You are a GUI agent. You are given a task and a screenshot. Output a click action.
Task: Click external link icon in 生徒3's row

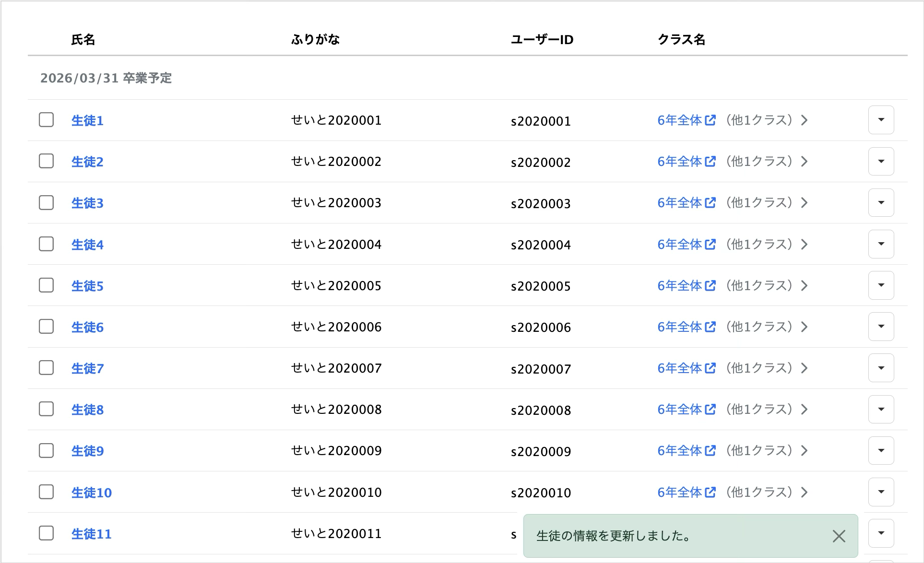coord(710,202)
